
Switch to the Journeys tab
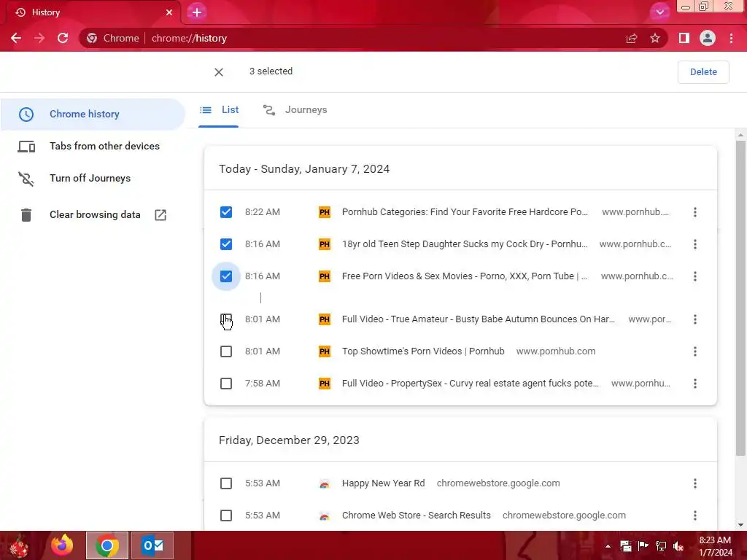[295, 110]
